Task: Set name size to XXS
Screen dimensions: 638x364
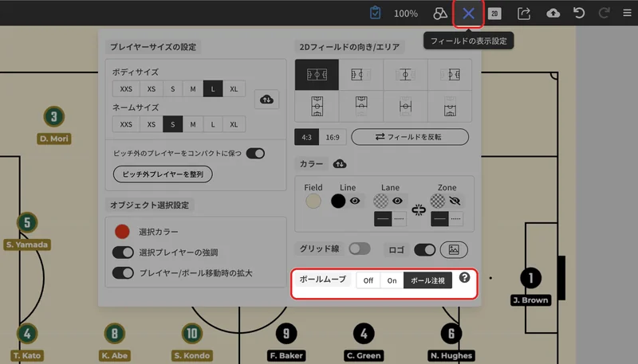Action: pos(126,124)
